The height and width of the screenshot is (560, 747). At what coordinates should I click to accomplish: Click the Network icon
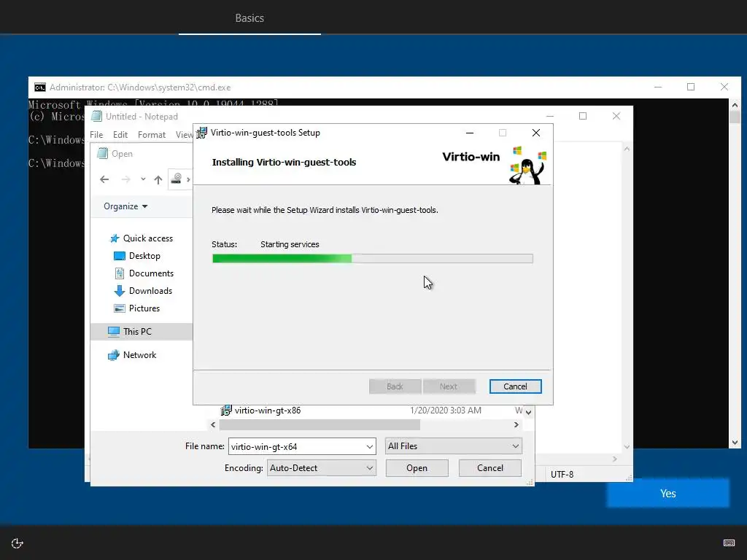[x=113, y=355]
